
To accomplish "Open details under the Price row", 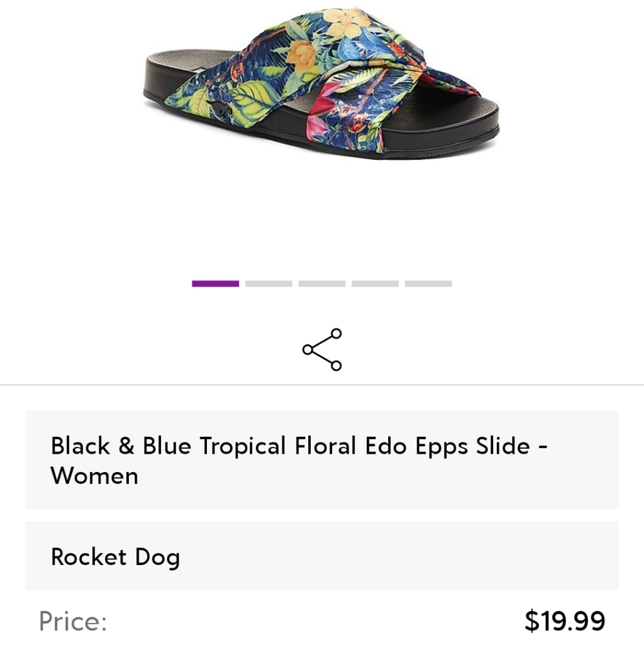I will pos(322,621).
